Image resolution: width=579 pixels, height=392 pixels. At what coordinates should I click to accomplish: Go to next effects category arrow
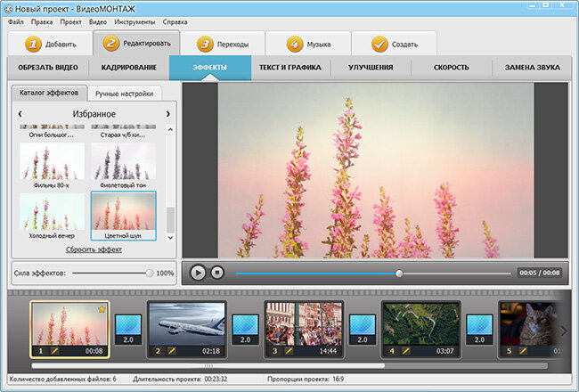point(168,114)
